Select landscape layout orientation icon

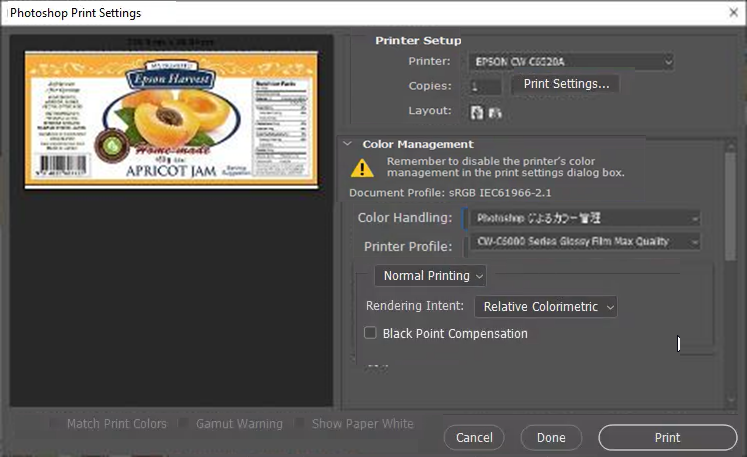click(494, 112)
